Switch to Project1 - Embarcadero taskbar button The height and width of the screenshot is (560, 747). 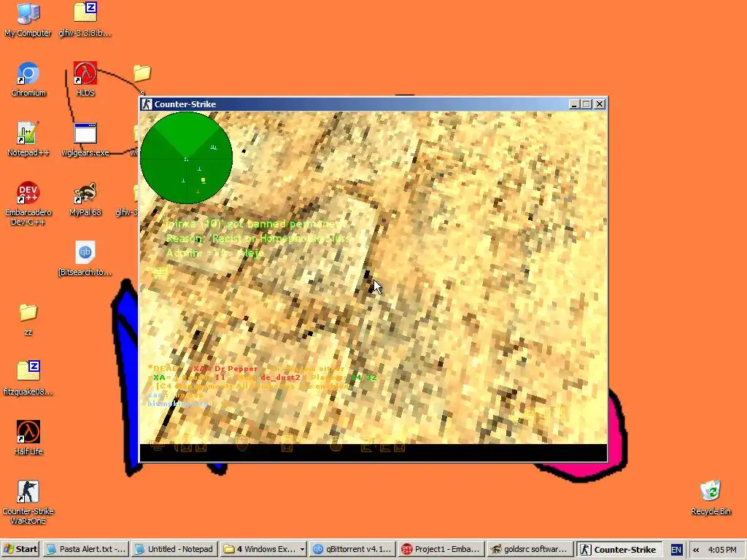(441, 549)
